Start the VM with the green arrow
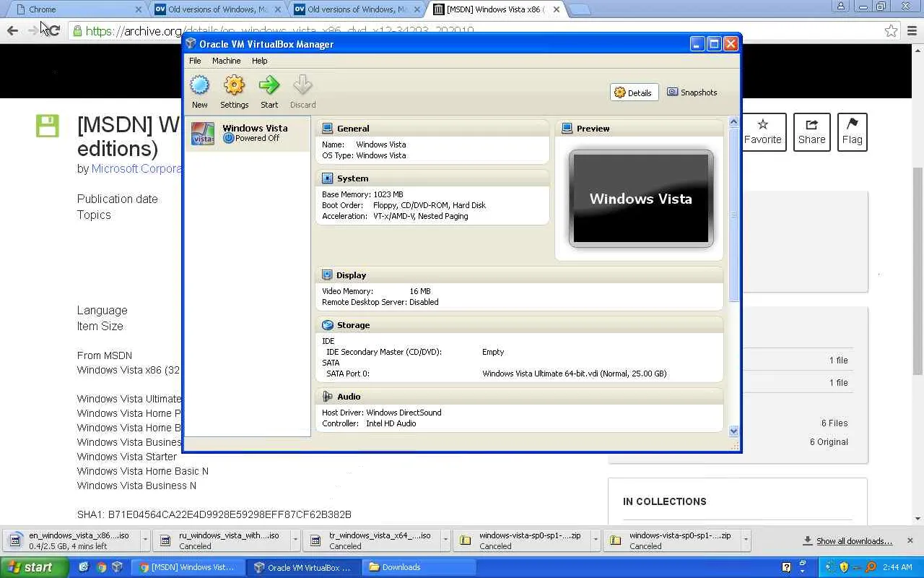 269,85
